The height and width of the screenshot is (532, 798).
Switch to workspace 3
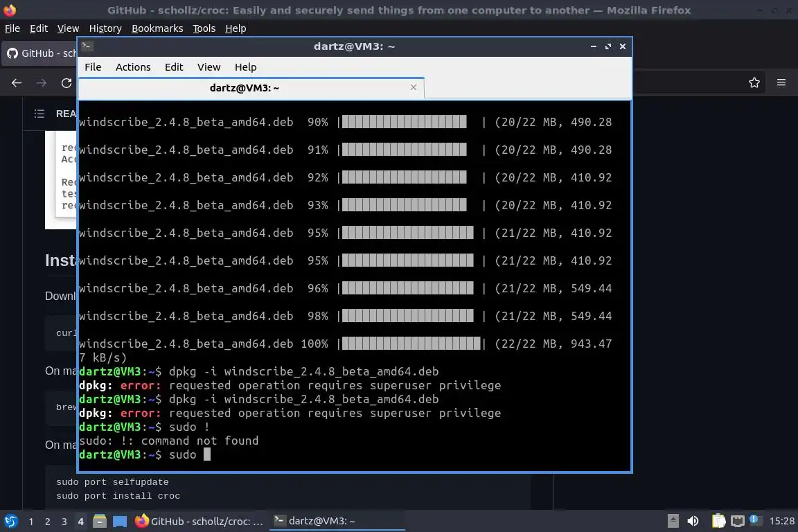click(64, 522)
